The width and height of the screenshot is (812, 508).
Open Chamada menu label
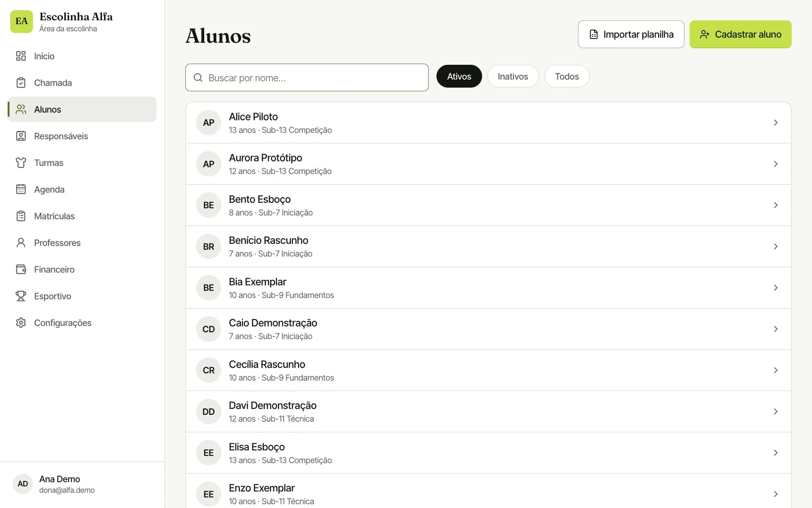pos(53,83)
